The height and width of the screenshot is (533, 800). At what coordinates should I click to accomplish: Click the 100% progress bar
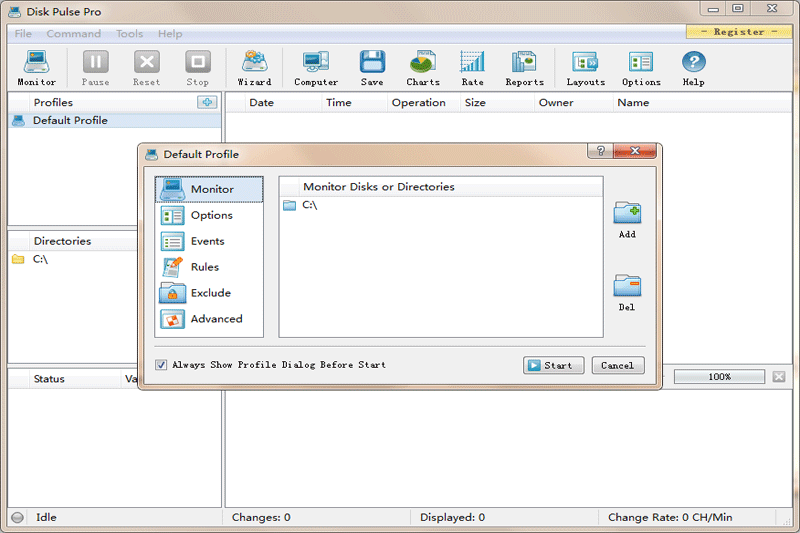point(719,376)
